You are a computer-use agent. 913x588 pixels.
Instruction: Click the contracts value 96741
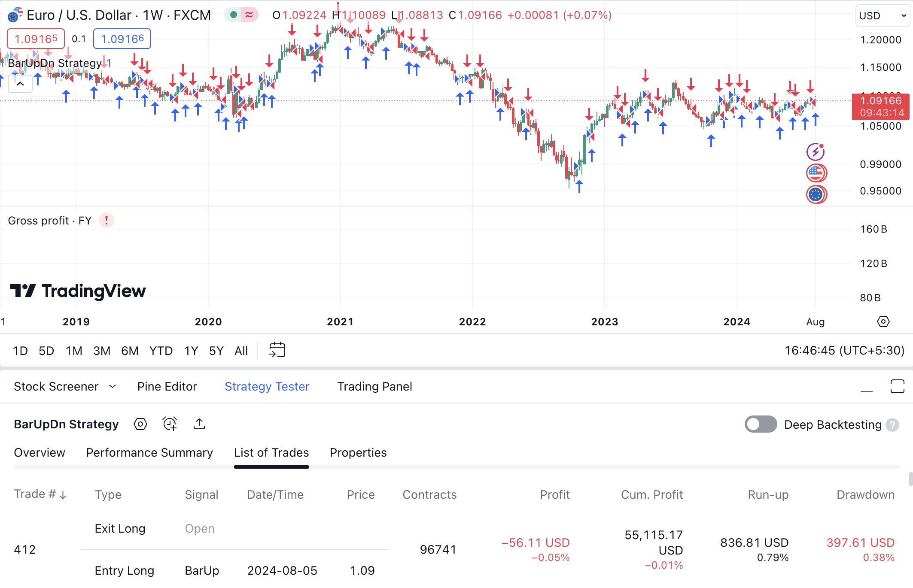[x=438, y=550]
